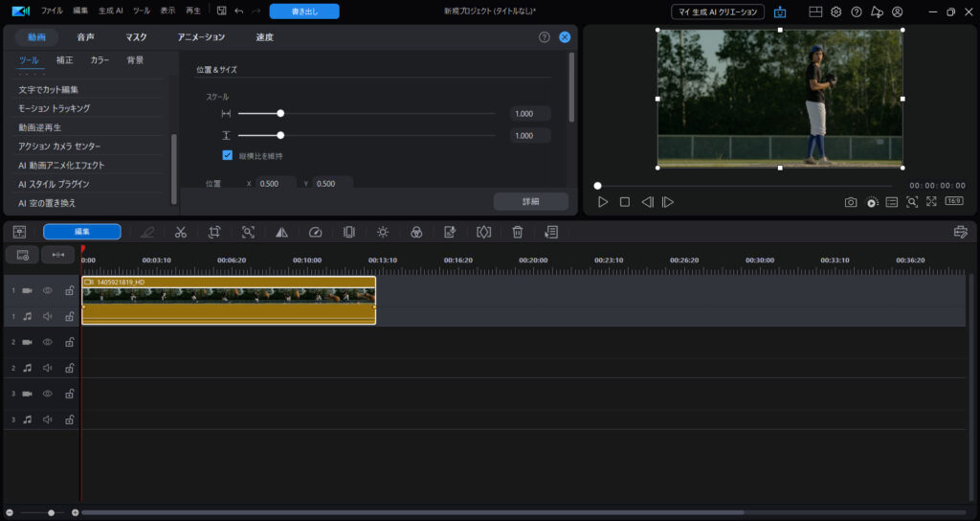
Task: Open the preview quality settings menu
Action: [871, 202]
